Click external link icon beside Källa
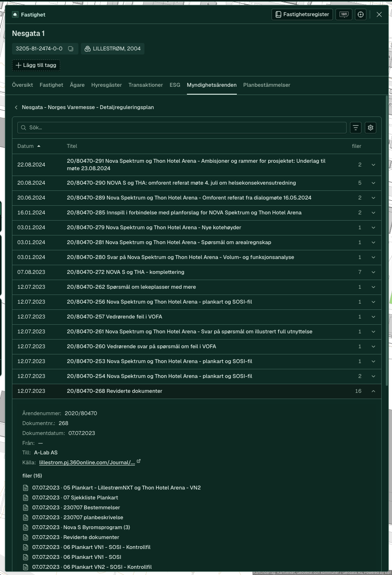This screenshot has width=392, height=575. click(139, 461)
